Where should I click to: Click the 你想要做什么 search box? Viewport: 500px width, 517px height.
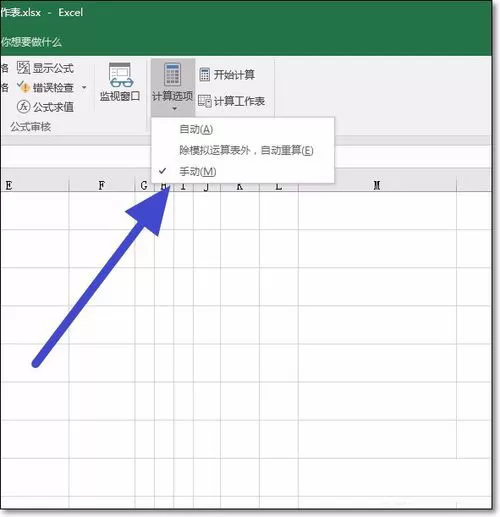31,42
